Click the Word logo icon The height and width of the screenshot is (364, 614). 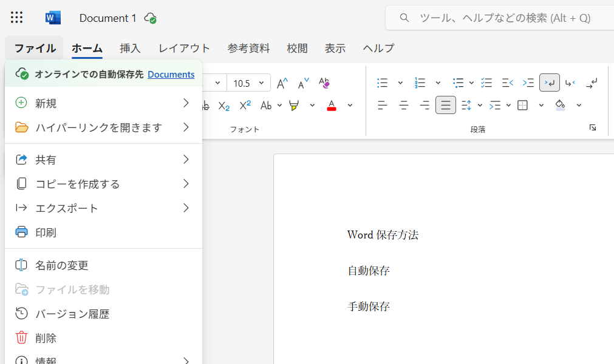click(53, 18)
